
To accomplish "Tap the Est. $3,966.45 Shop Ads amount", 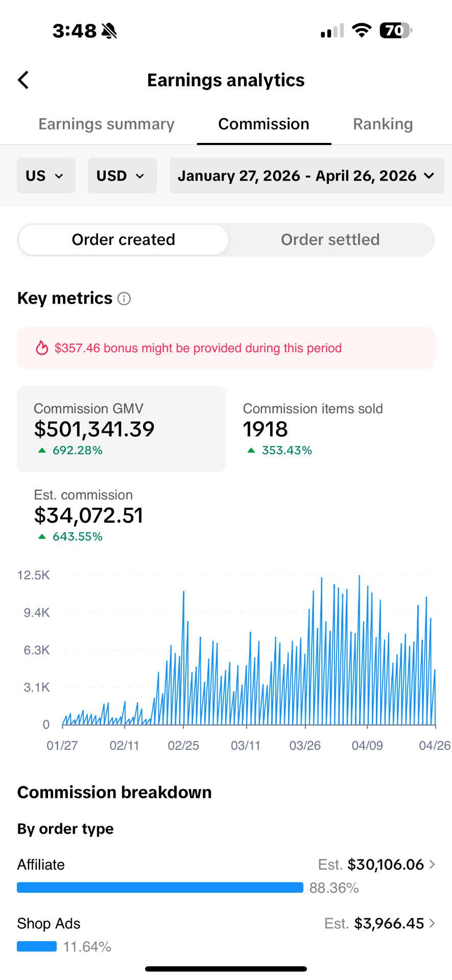I will point(374,923).
